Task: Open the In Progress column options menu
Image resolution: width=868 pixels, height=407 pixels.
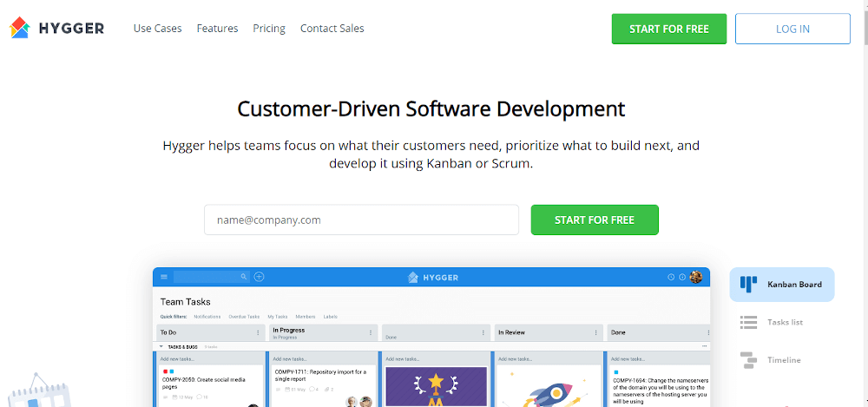Action: point(371,332)
